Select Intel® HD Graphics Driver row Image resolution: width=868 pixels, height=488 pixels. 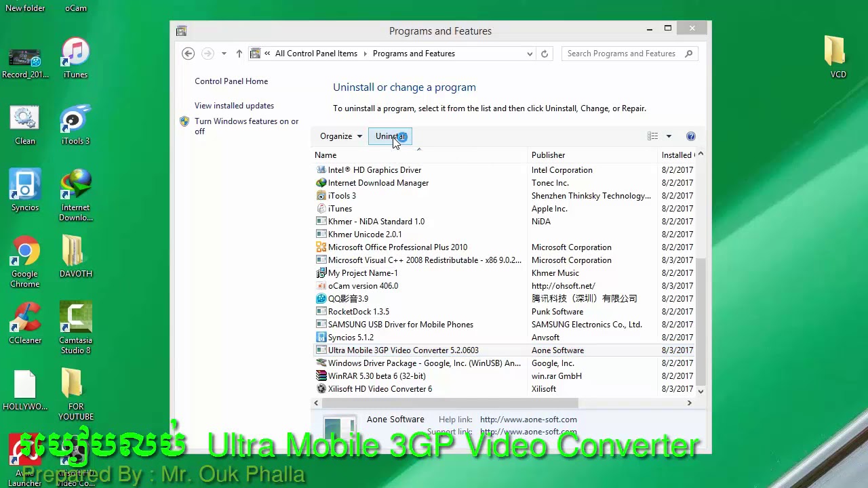pyautogui.click(x=504, y=170)
